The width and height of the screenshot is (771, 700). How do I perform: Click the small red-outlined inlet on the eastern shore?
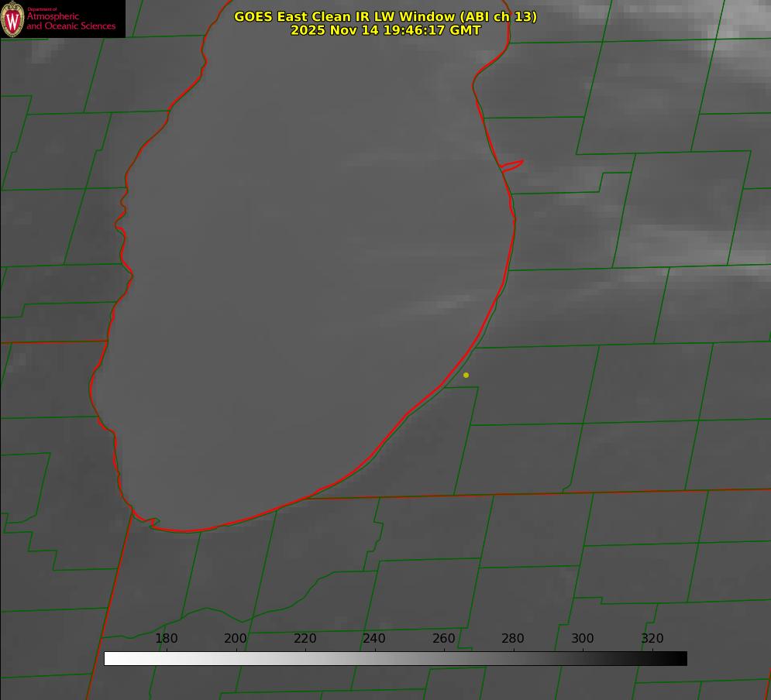point(512,165)
